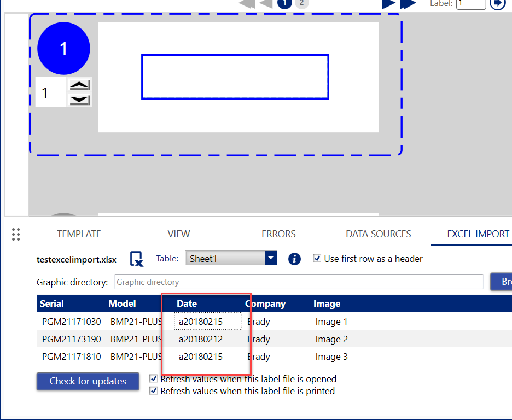Screen dimensions: 512x420
Task: Remove the testexcelimport.xlsx file icon
Action: point(136,259)
